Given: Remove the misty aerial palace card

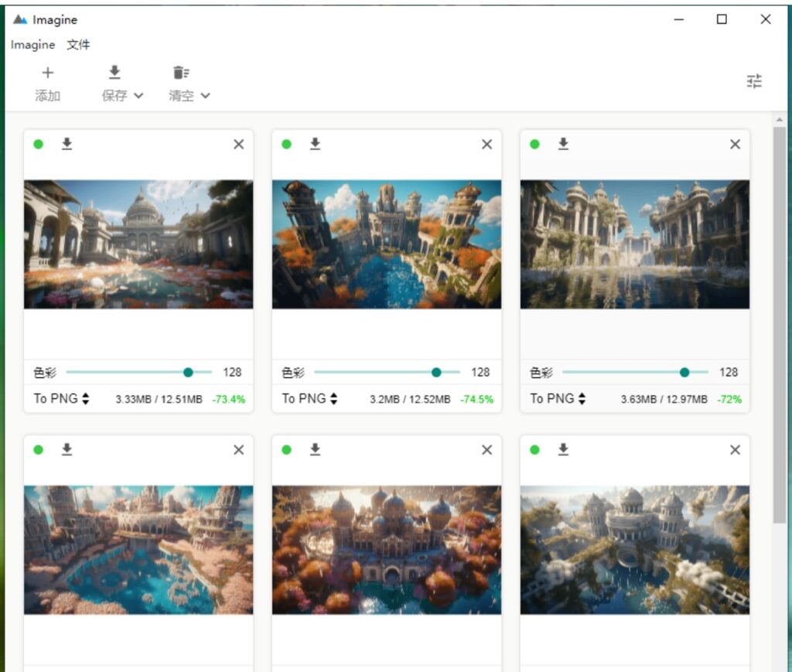Looking at the screenshot, I should [x=736, y=450].
